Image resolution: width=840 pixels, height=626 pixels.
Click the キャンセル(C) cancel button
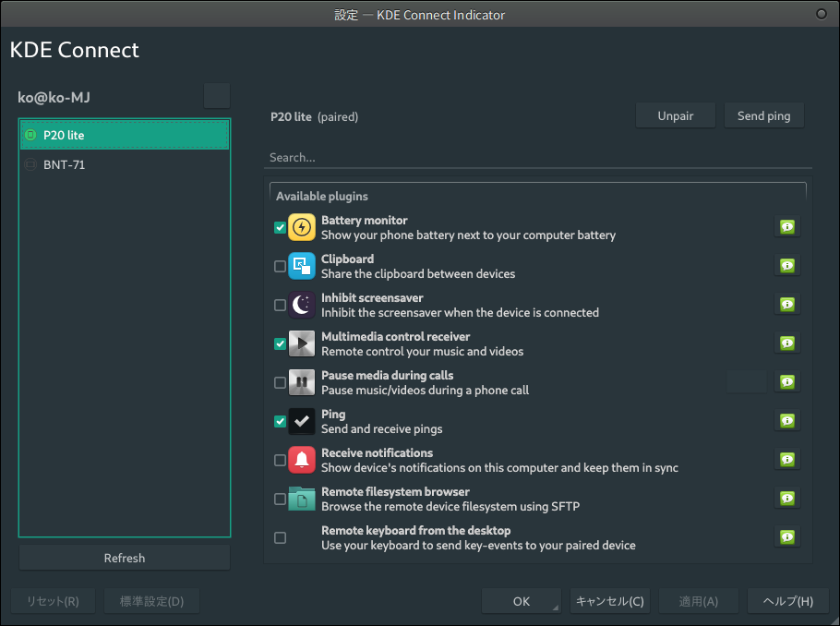point(609,601)
